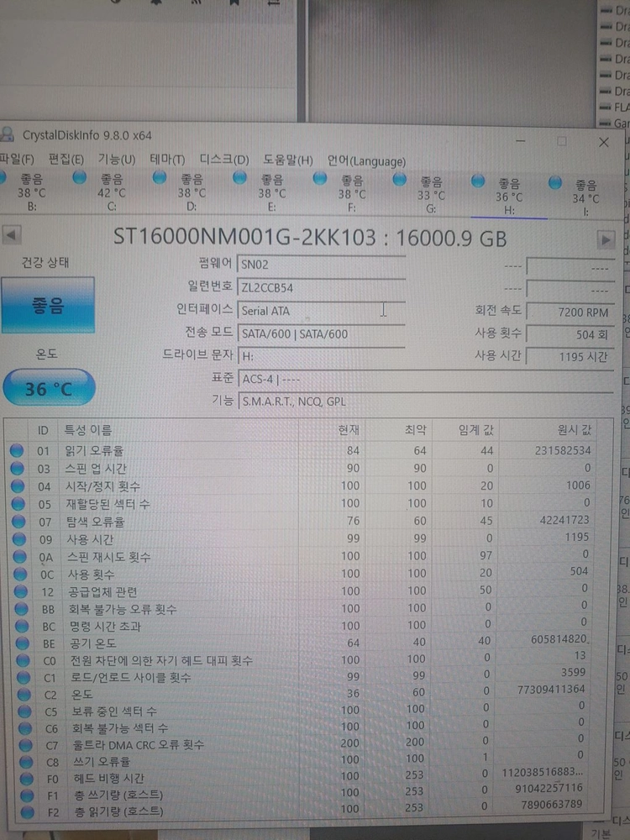This screenshot has width=630, height=840.
Task: Click the 회전 속도 value 7200 RPM
Action: 570,312
